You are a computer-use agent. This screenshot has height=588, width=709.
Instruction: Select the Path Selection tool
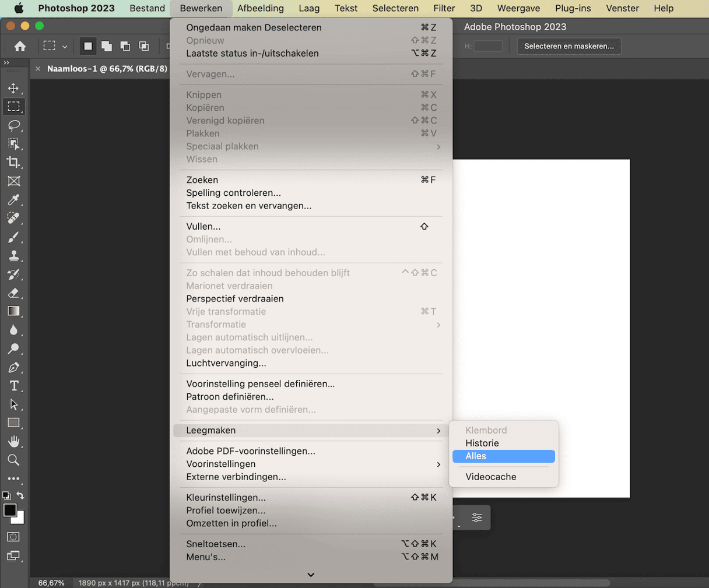(13, 404)
